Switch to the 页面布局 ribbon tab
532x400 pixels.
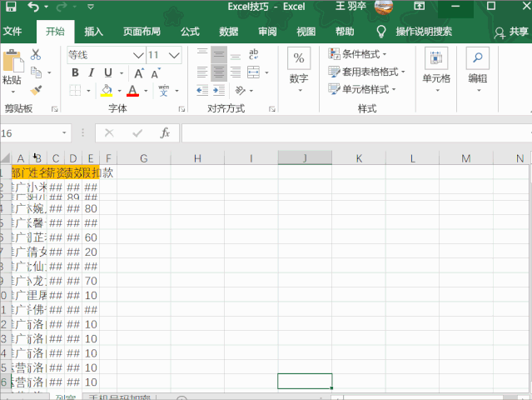tap(142, 32)
